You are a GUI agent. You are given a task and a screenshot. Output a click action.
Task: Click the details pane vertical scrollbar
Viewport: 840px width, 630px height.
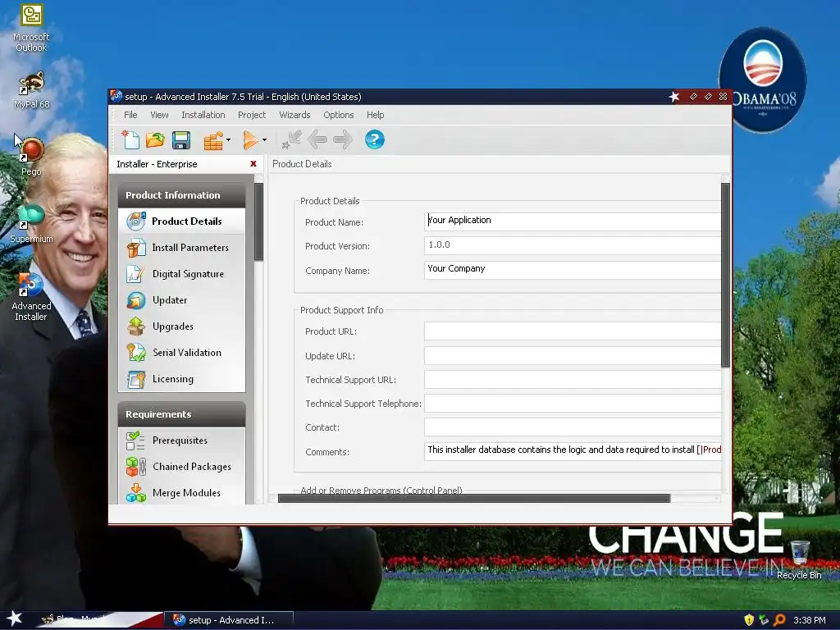[725, 275]
